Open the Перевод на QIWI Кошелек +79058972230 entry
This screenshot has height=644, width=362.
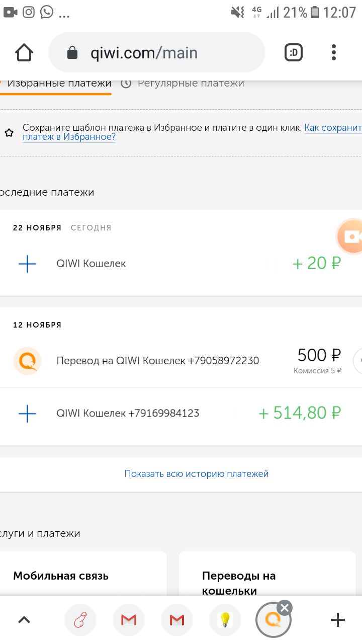(158, 361)
